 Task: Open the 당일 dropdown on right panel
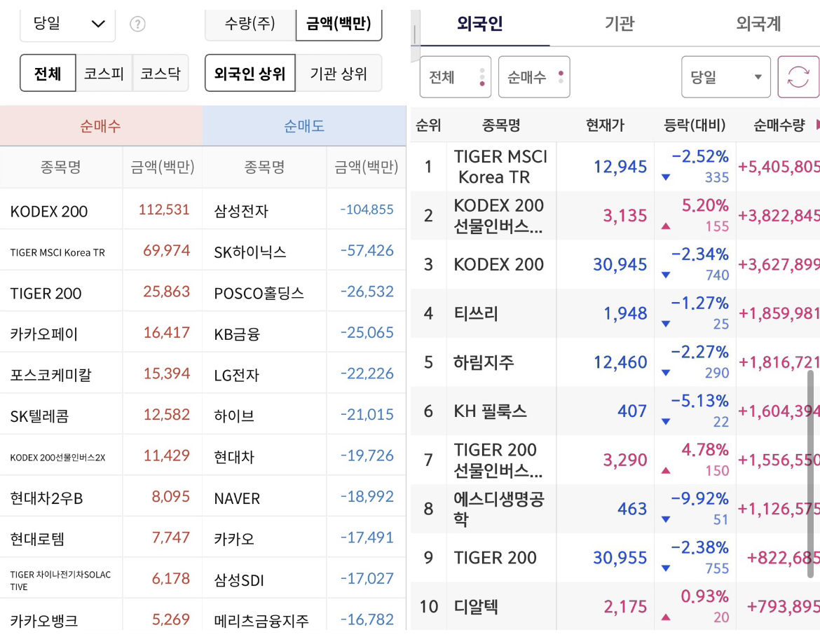(x=726, y=77)
